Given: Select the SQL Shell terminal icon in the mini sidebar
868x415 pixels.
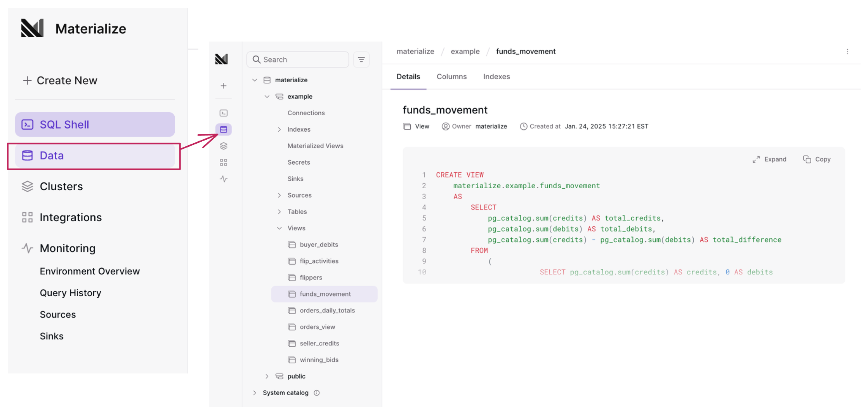Looking at the screenshot, I should point(224,113).
